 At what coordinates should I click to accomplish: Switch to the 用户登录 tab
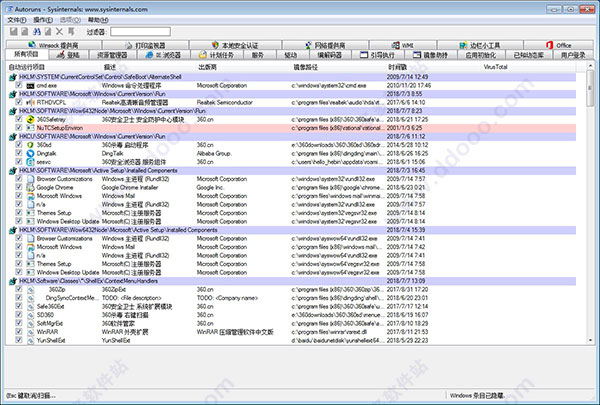pyautogui.click(x=573, y=55)
